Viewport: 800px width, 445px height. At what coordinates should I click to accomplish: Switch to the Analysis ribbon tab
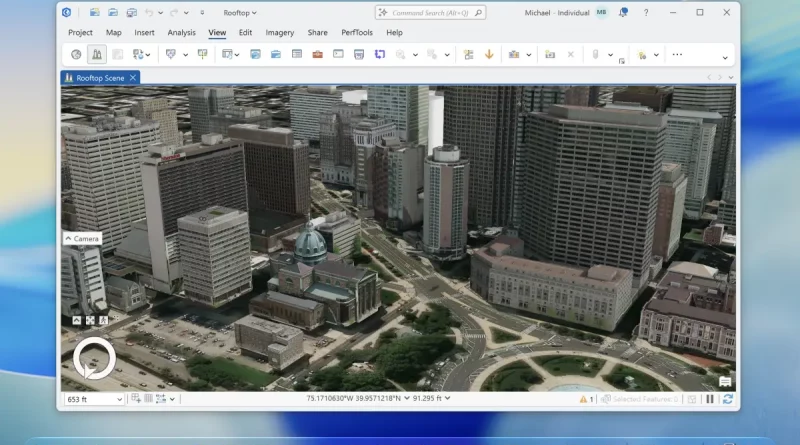(182, 33)
